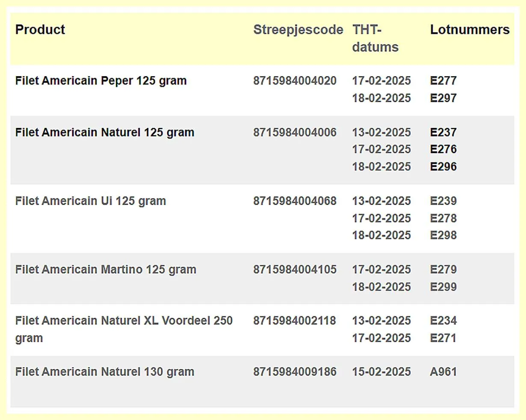The width and height of the screenshot is (526, 420).
Task: Click barcode 8715984004105
Action: click(295, 269)
